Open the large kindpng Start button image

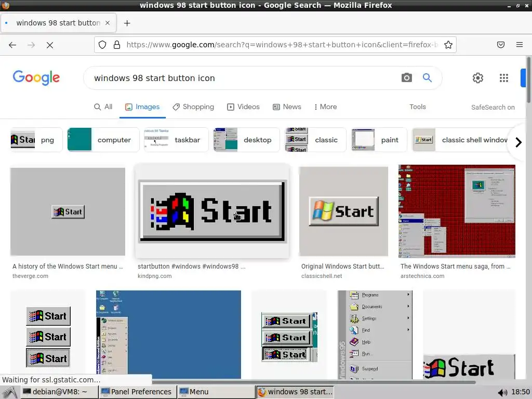coord(212,212)
